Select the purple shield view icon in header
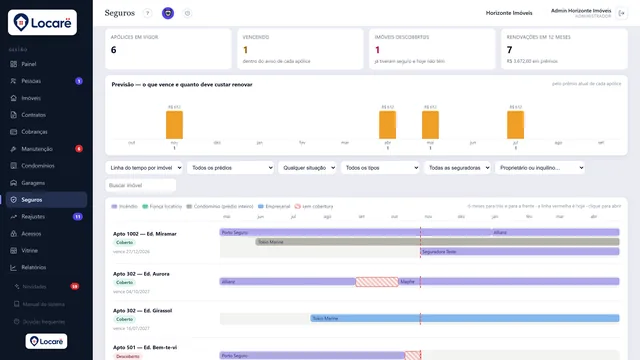The image size is (640, 360). (x=168, y=13)
